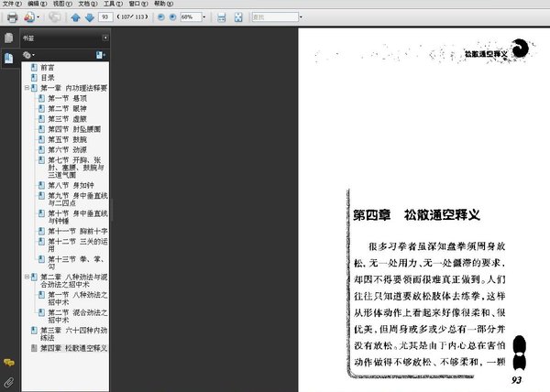Click the collaborate icon beside Print
550x392 pixels.
click(x=29, y=17)
